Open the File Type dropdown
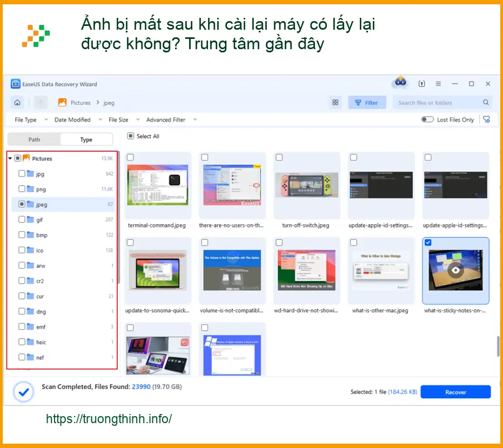This screenshot has width=503, height=448. (31, 120)
